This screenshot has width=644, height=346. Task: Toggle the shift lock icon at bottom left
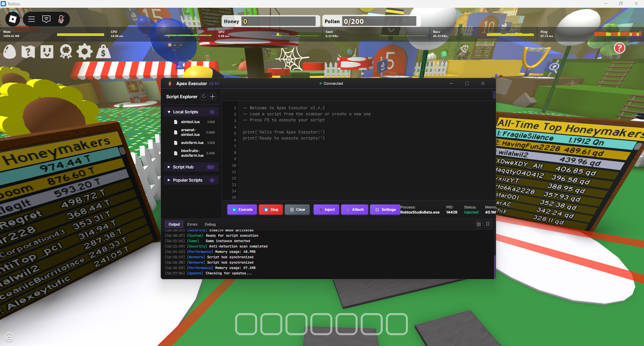pyautogui.click(x=9, y=337)
